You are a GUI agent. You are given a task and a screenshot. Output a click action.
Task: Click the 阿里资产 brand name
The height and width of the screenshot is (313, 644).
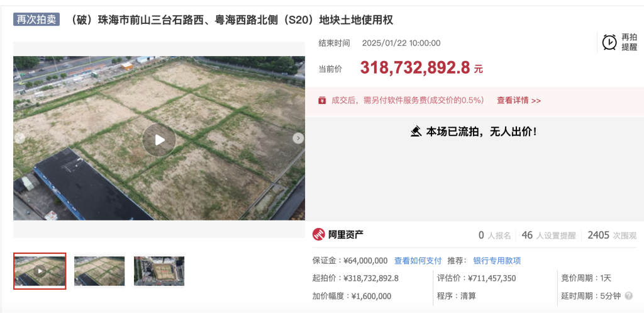click(345, 235)
